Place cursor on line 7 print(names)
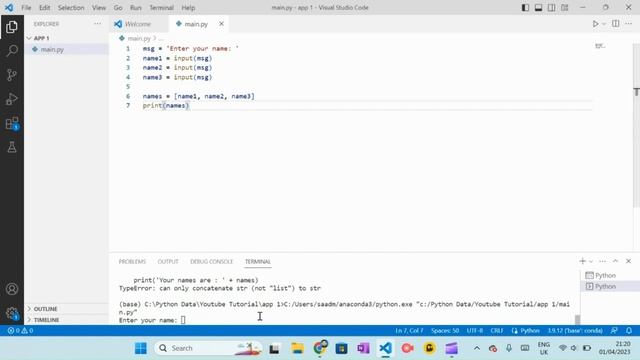 click(166, 106)
